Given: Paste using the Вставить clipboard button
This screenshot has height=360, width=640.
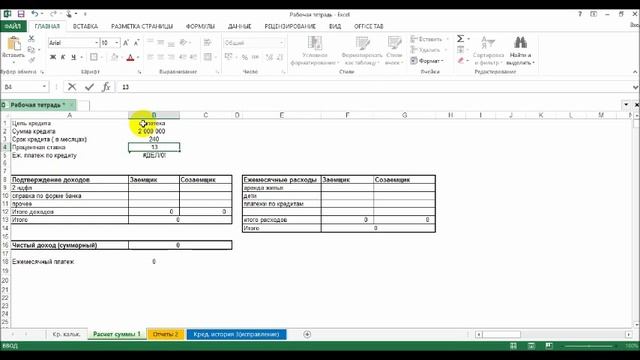Looking at the screenshot, I should click(x=13, y=49).
